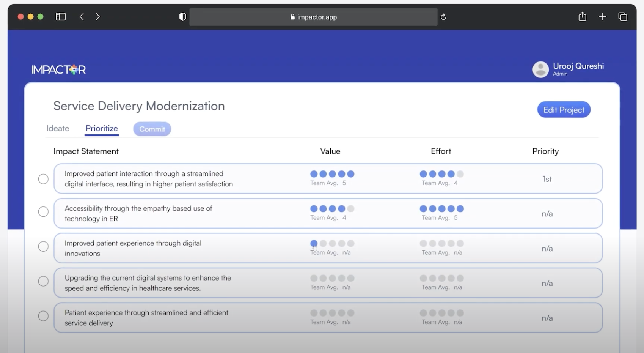The width and height of the screenshot is (644, 353).
Task: Select the radio for Accessibility in ER statement
Action: 43,212
